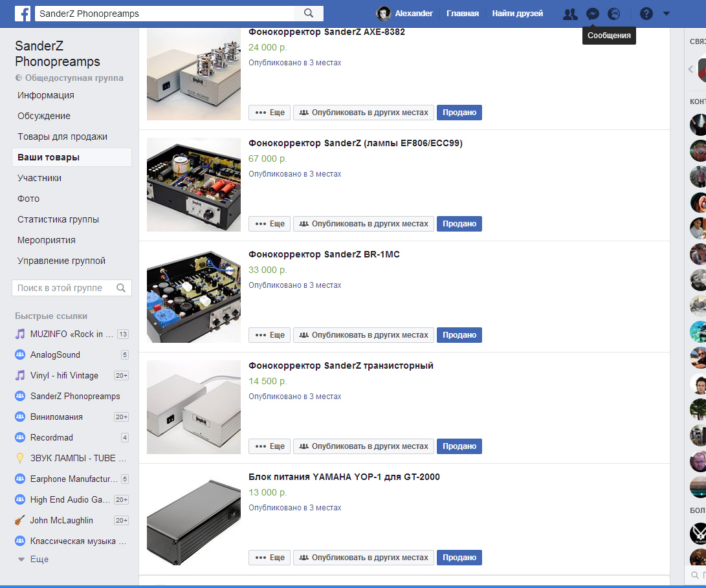Click Alexander's profile avatar picture

(x=384, y=14)
